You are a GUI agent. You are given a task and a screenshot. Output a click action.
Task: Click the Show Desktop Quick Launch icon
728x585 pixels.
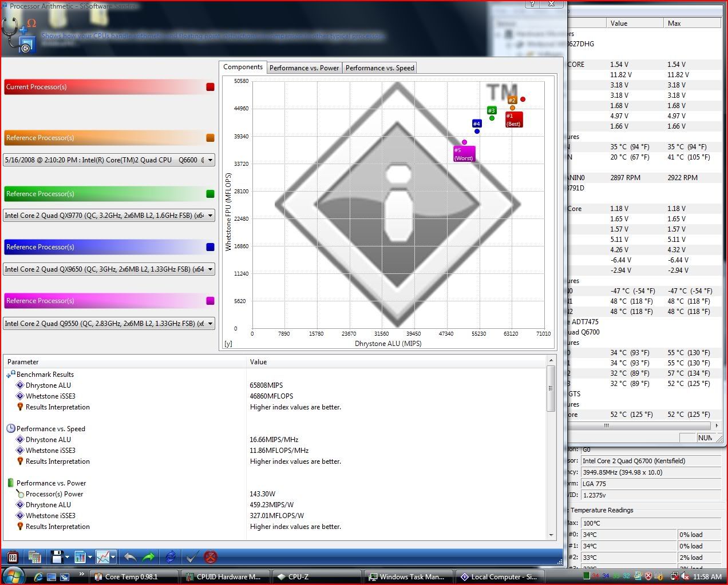click(52, 577)
